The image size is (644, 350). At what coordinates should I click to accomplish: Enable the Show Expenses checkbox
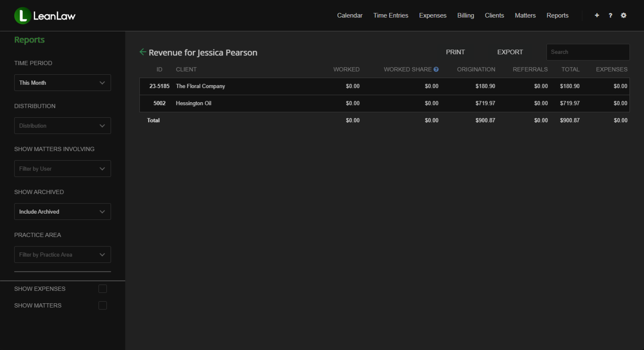[x=103, y=289]
